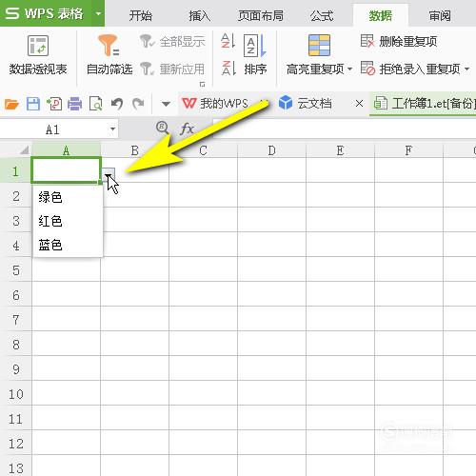Screen dimensions: 476x476
Task: Select column A header
Action: click(66, 150)
